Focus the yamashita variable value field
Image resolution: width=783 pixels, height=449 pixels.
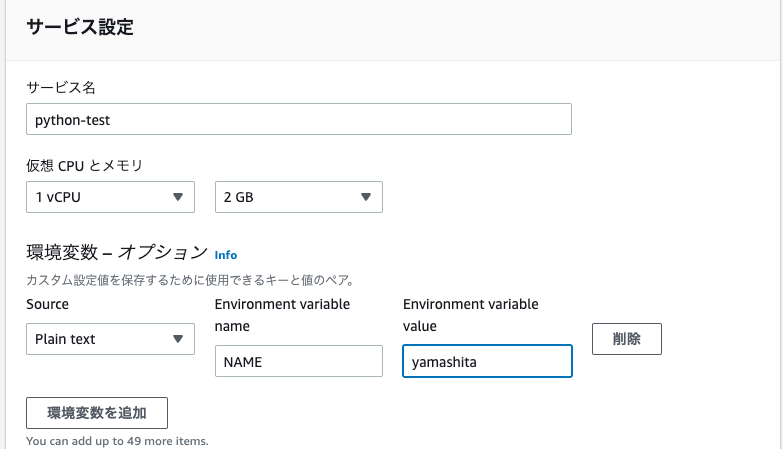pyautogui.click(x=487, y=361)
